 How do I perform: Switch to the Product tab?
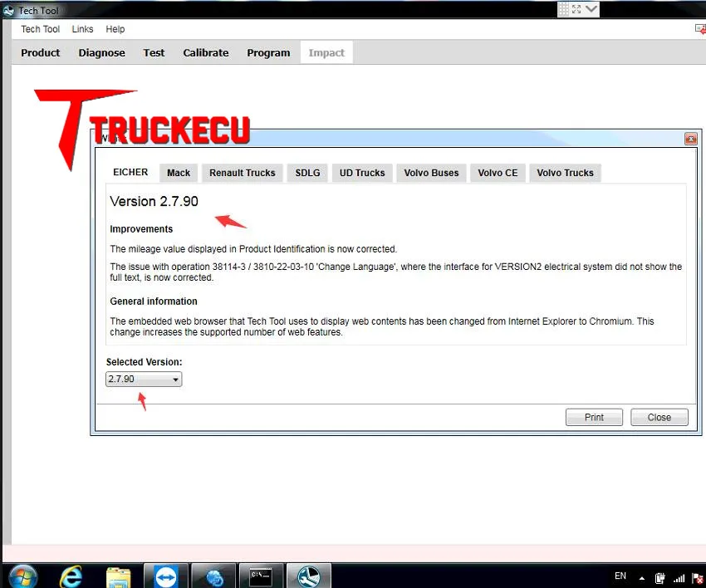click(40, 52)
